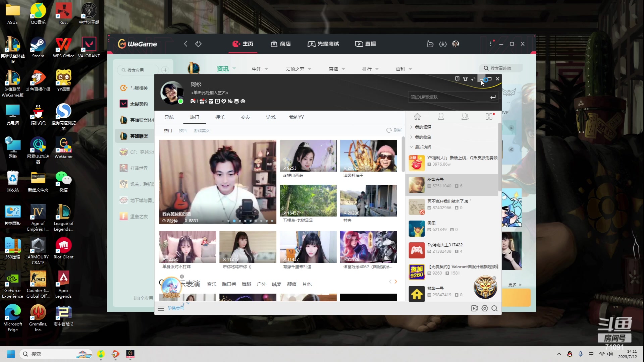
Task: Switch to YY 游戏 tab
Action: 271,117
